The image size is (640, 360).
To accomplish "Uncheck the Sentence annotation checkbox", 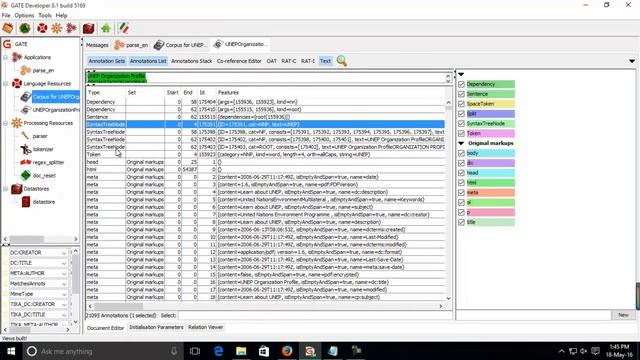I will [x=461, y=94].
